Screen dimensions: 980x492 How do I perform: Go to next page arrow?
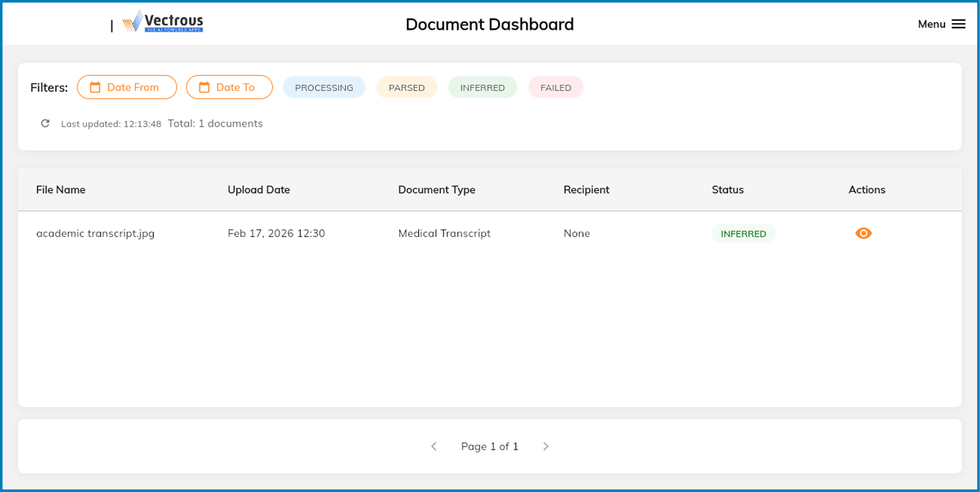[x=546, y=446]
